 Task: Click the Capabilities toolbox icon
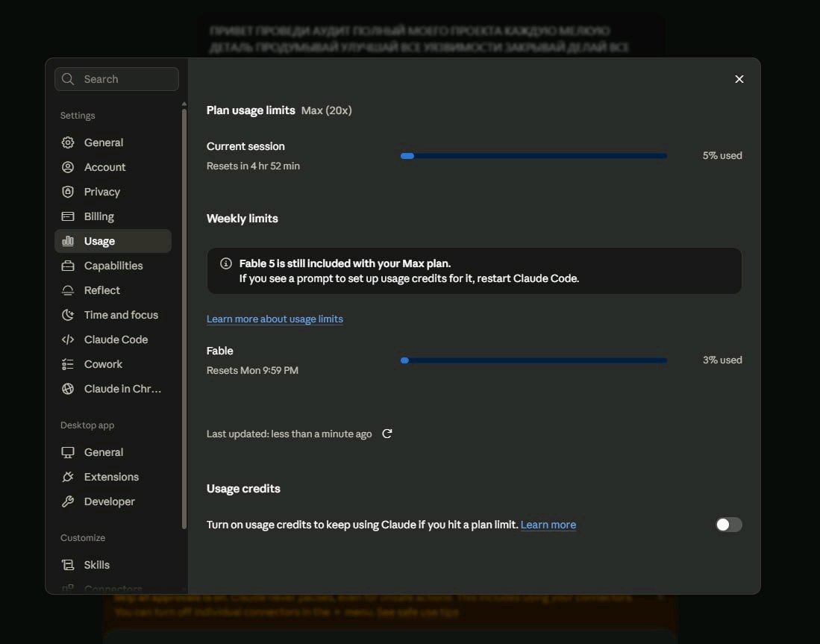[68, 265]
